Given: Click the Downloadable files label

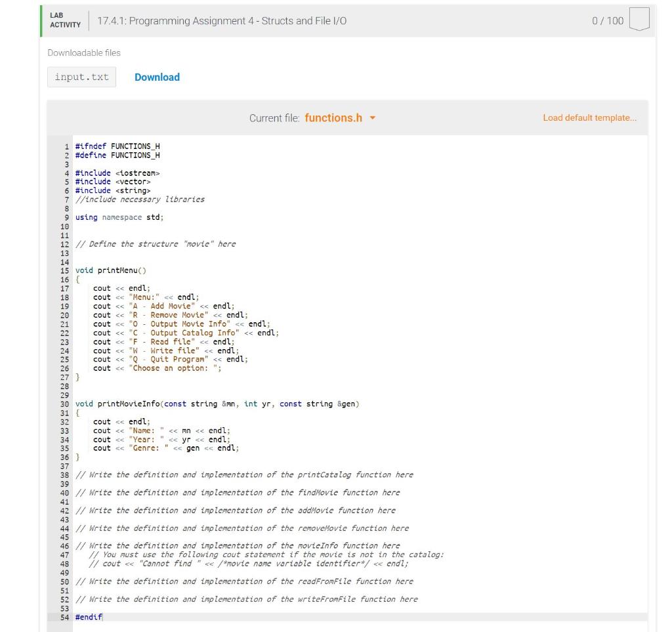Looking at the screenshot, I should point(84,53).
